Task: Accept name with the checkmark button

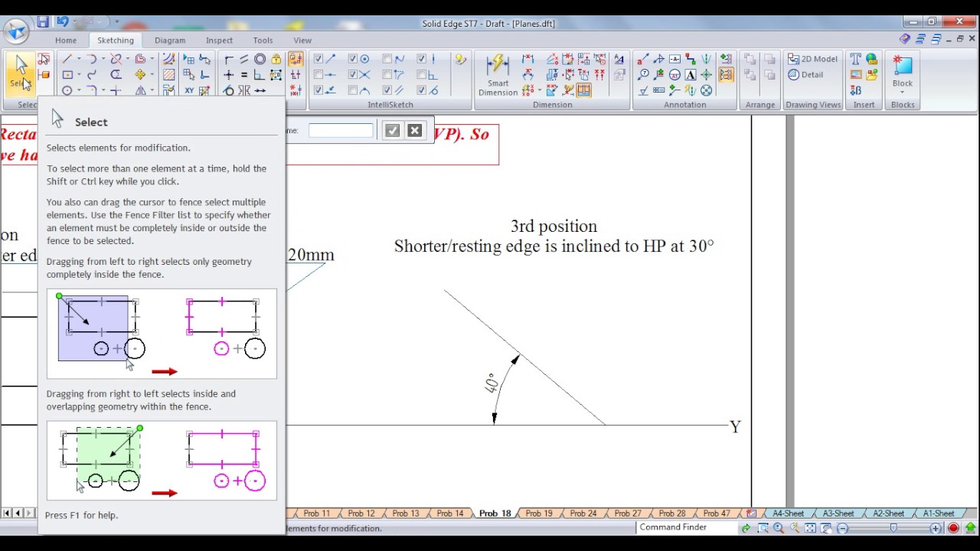Action: [392, 131]
